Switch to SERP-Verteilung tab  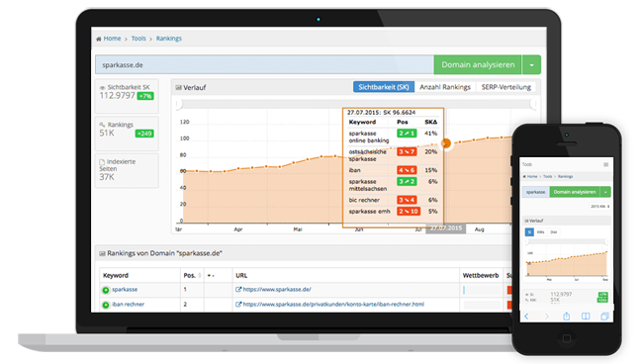(x=506, y=87)
